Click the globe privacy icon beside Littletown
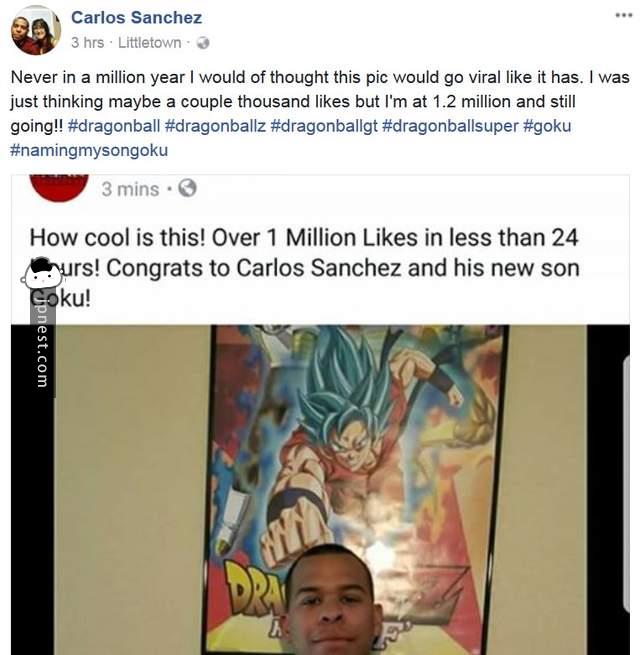The height and width of the screenshot is (655, 640). coord(203,43)
